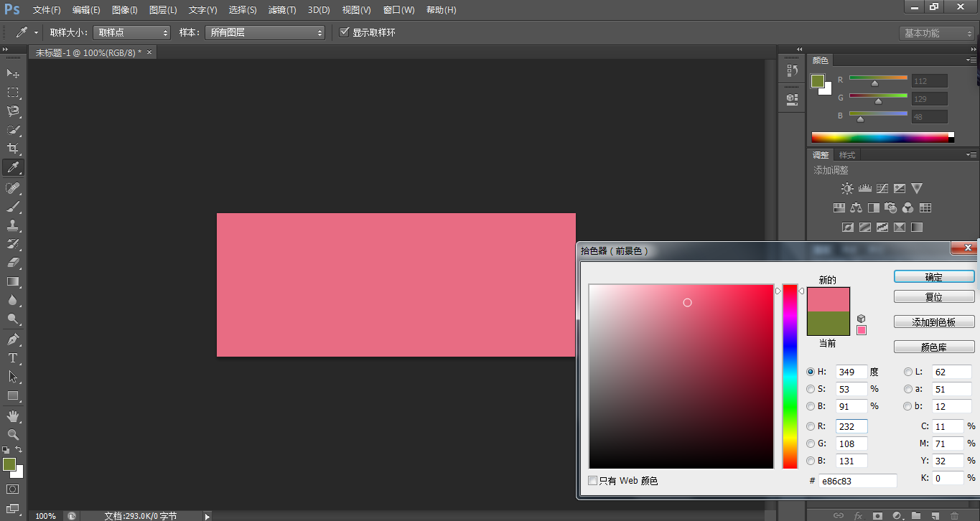The image size is (980, 521).
Task: Open the 基本功能 workspace dropdown
Action: click(x=937, y=33)
